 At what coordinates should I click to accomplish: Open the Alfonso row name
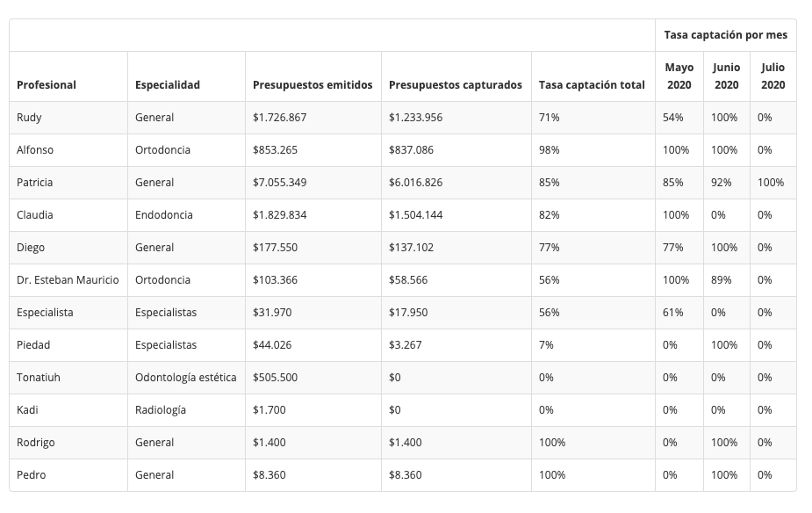pyautogui.click(x=35, y=150)
